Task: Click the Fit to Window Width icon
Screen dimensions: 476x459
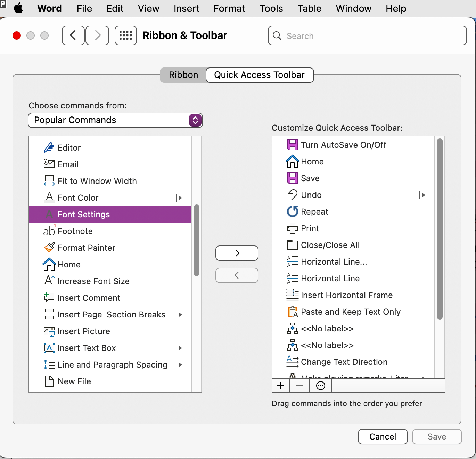Action: pos(49,180)
